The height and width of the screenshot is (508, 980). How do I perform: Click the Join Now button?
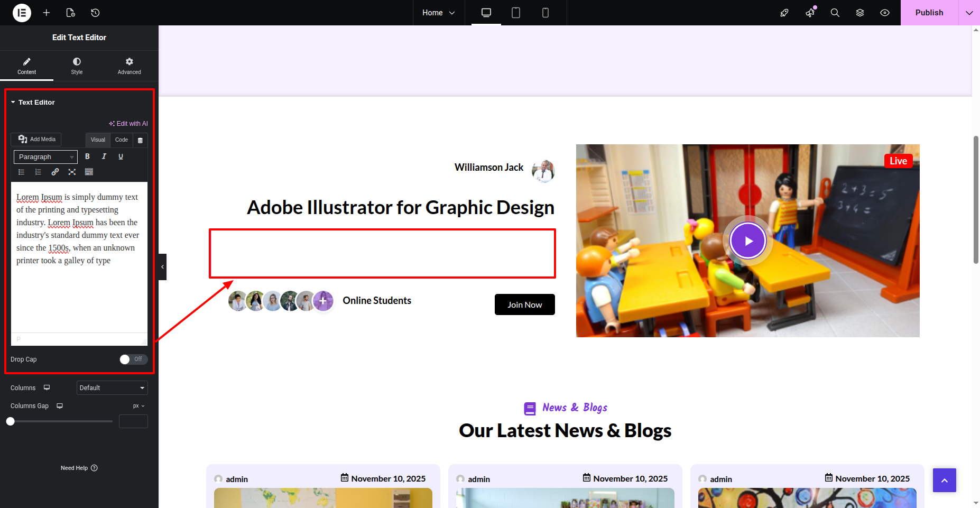(524, 304)
